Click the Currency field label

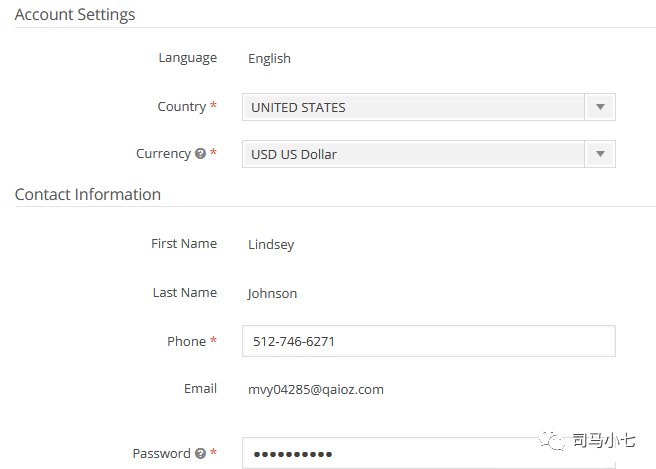[163, 154]
